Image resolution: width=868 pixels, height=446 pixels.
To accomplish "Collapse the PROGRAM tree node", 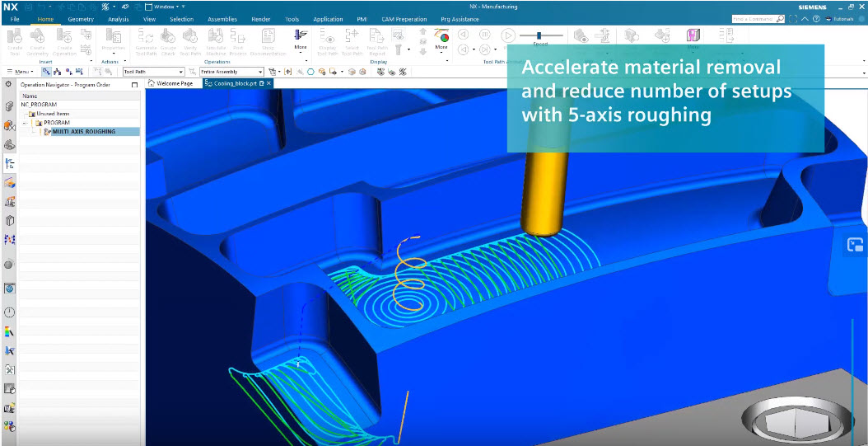I will [x=25, y=123].
